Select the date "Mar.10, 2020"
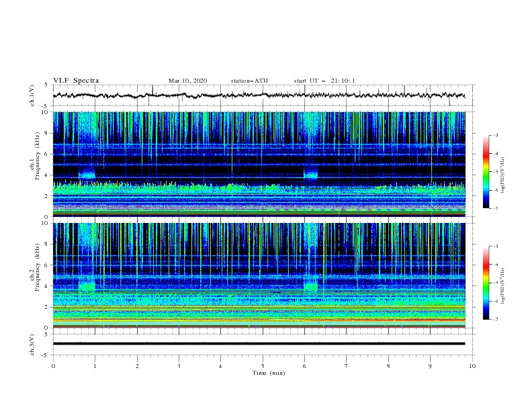 (x=187, y=81)
